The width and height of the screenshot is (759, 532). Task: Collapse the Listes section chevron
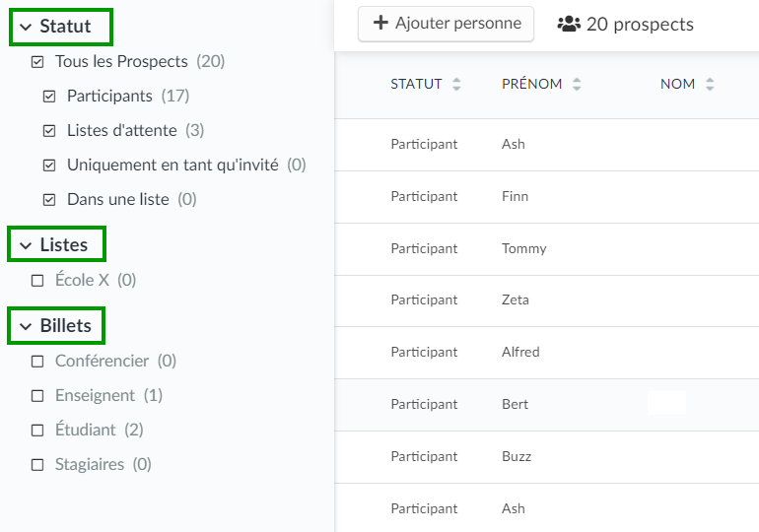pos(26,245)
